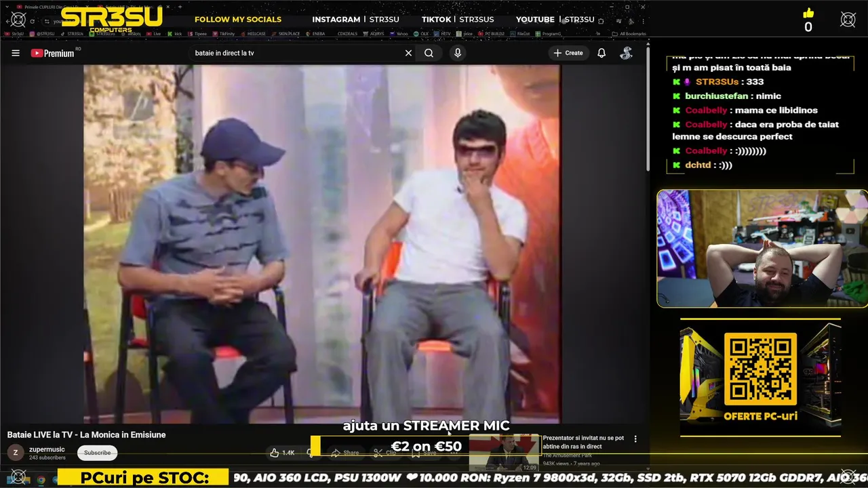868x488 pixels.
Task: Click the Create button
Action: pyautogui.click(x=568, y=53)
